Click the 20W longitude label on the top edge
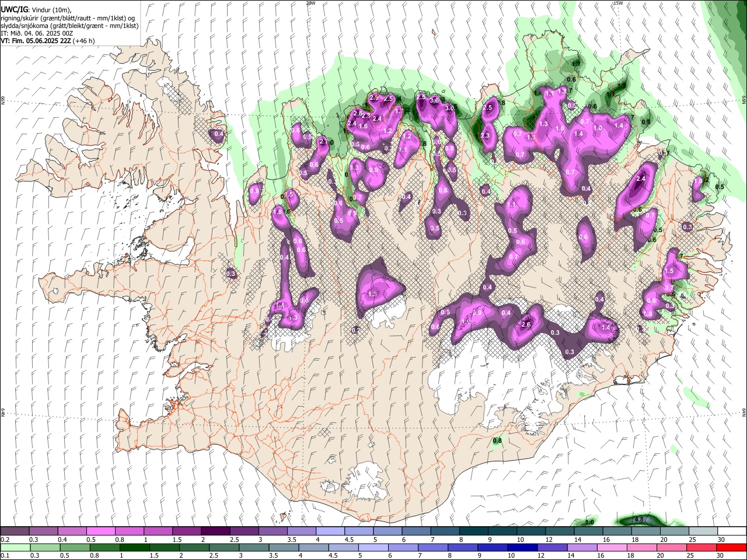The image size is (747, 560). click(x=310, y=3)
